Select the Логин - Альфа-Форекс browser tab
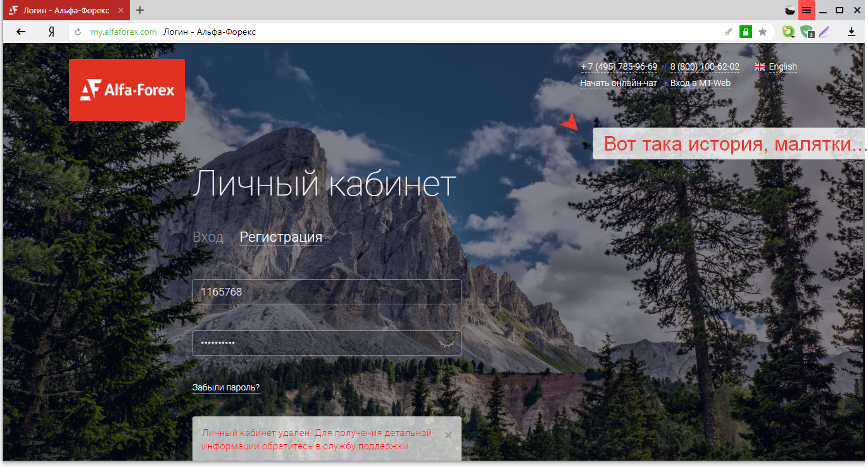Viewport: 868px width, 467px height. (65, 10)
